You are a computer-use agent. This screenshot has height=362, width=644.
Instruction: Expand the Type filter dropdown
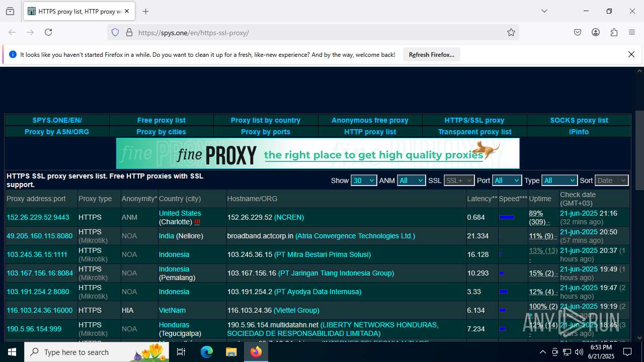click(x=559, y=180)
